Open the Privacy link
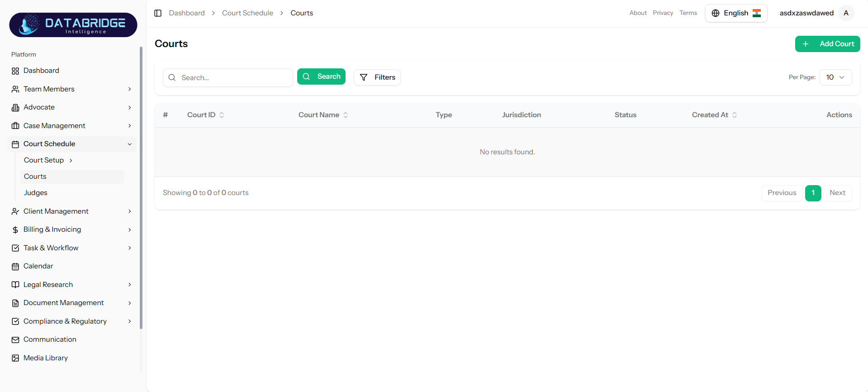The height and width of the screenshot is (392, 868). pyautogui.click(x=663, y=13)
